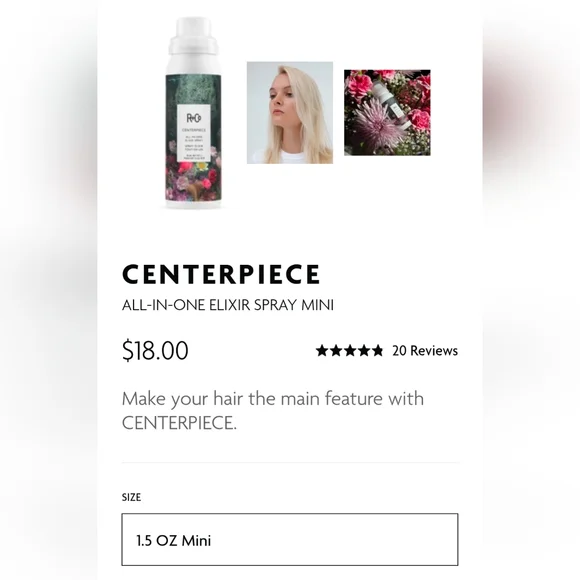The height and width of the screenshot is (580, 580).
Task: Click the CENTERPIECE product title
Action: point(221,274)
